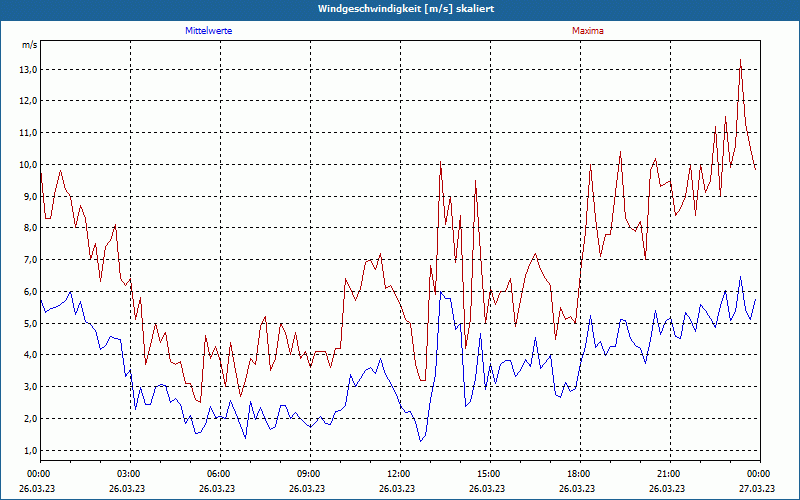Click the 15:00 time axis label
800x500 pixels.
point(490,474)
